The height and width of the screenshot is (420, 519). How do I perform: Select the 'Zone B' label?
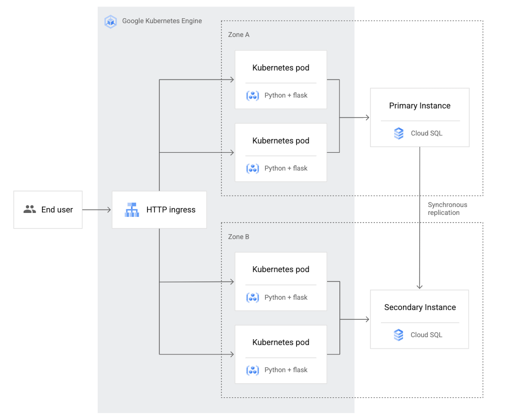239,237
